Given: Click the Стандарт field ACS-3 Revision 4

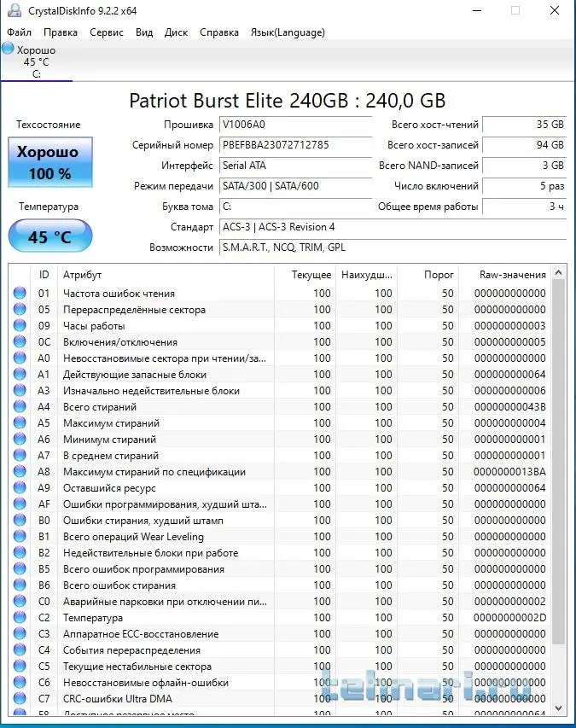Looking at the screenshot, I should tap(393, 227).
